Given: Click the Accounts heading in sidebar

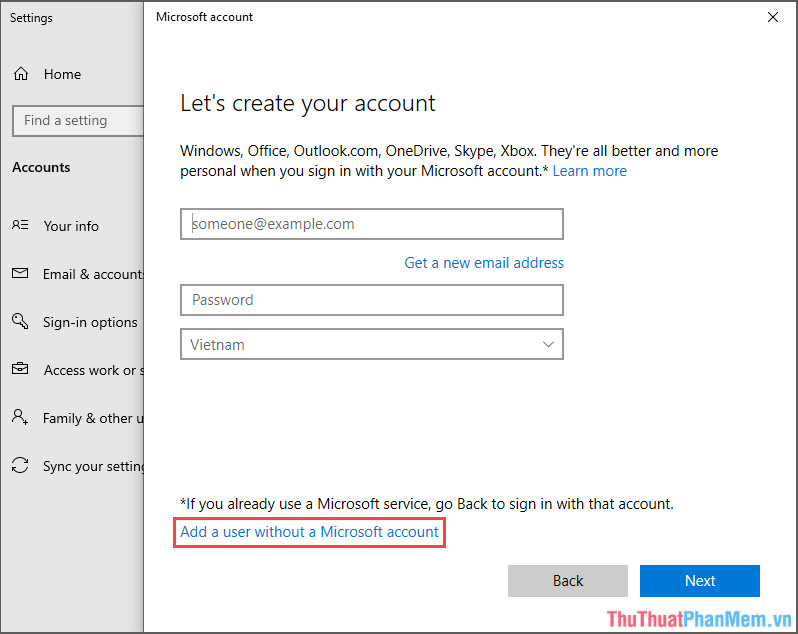Looking at the screenshot, I should coord(41,167).
